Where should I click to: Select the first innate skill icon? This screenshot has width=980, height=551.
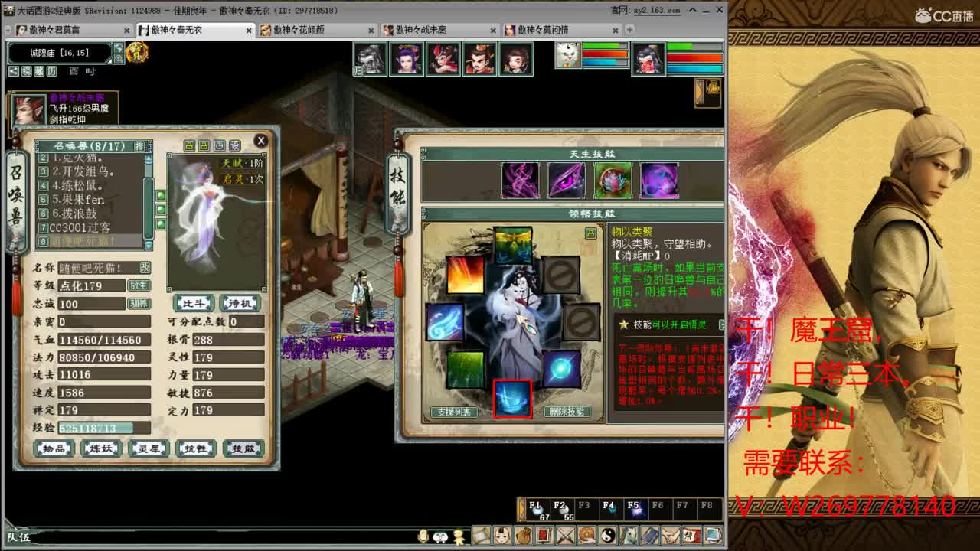click(520, 181)
